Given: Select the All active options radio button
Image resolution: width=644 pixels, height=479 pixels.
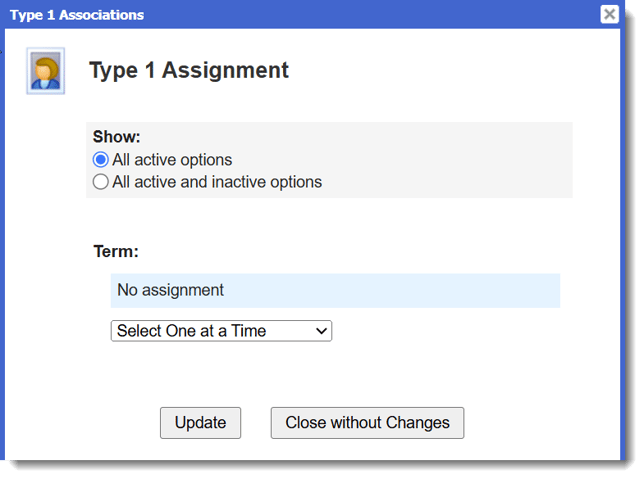Looking at the screenshot, I should [x=100, y=160].
